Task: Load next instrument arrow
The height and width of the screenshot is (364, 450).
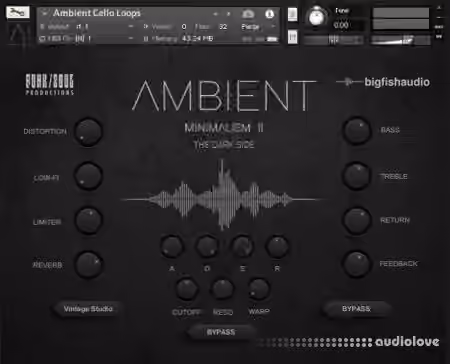Action: (228, 14)
